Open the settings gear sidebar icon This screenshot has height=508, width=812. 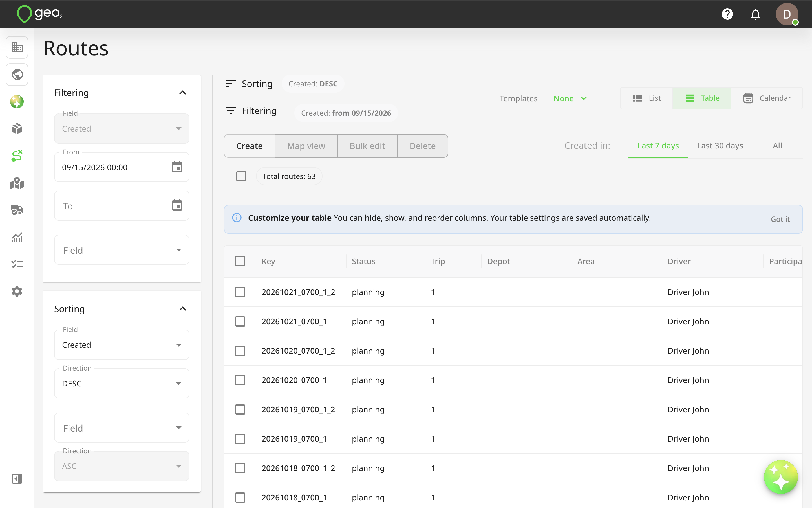(x=17, y=291)
